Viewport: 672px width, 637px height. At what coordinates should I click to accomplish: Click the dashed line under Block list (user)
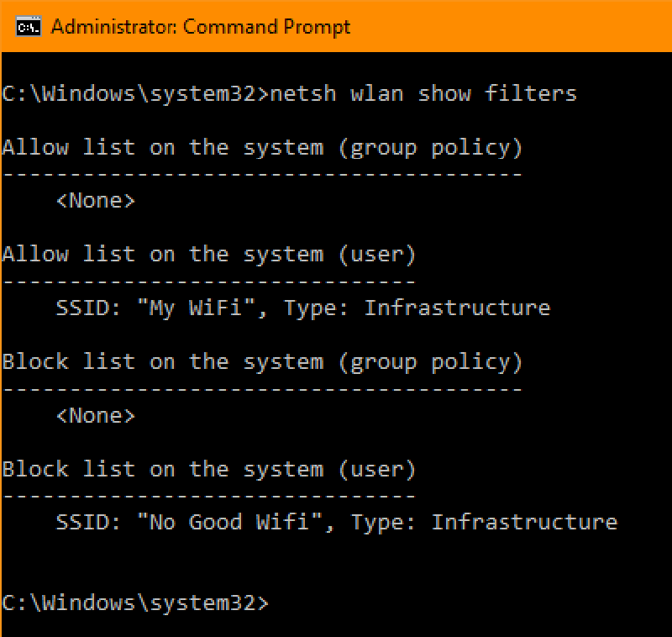(208, 497)
